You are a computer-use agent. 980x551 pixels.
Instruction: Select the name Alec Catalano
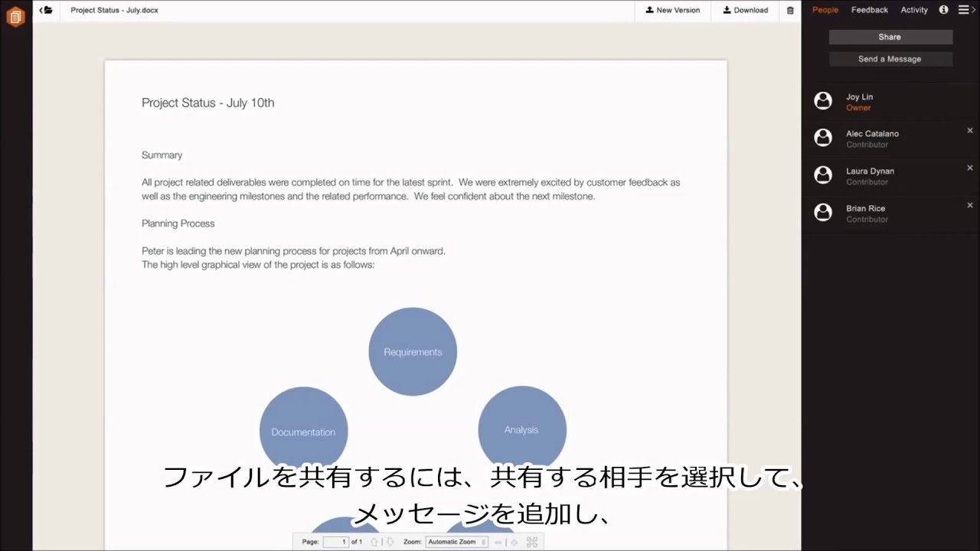pyautogui.click(x=872, y=134)
